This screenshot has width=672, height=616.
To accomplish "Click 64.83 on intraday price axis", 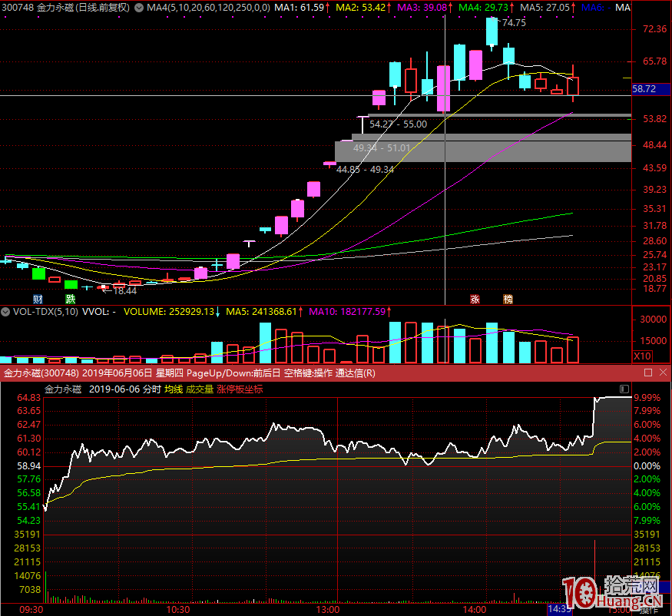I will coord(28,398).
